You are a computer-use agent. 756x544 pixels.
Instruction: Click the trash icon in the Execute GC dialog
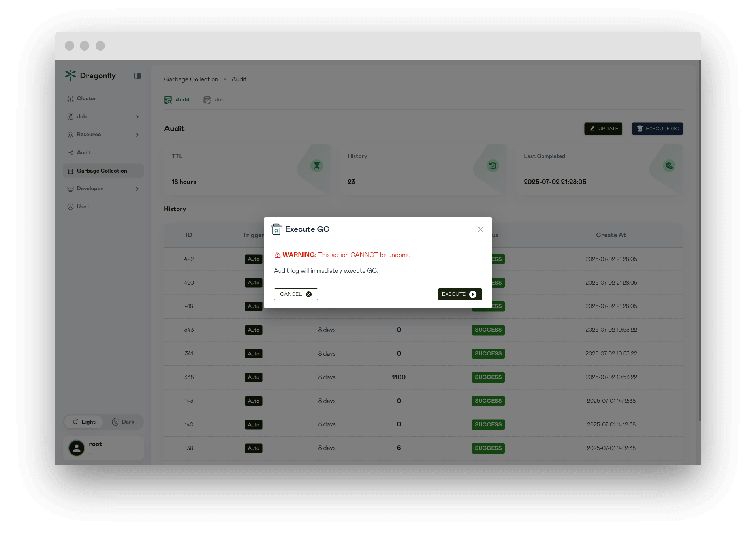(x=276, y=229)
